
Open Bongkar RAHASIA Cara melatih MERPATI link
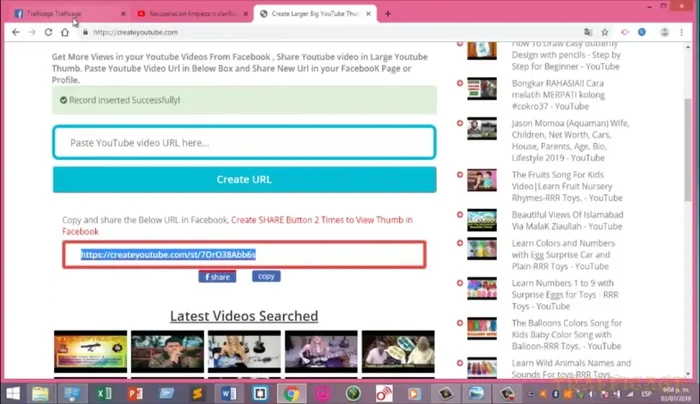pyautogui.click(x=558, y=95)
